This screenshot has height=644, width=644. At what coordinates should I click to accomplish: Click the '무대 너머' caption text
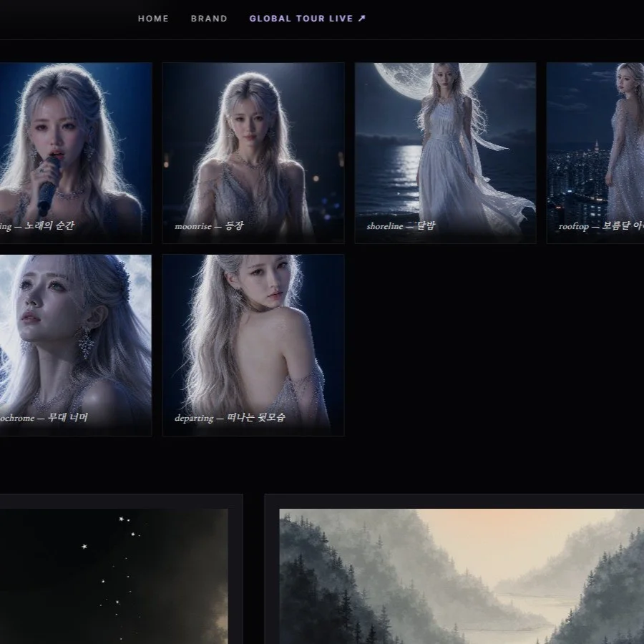[68, 418]
